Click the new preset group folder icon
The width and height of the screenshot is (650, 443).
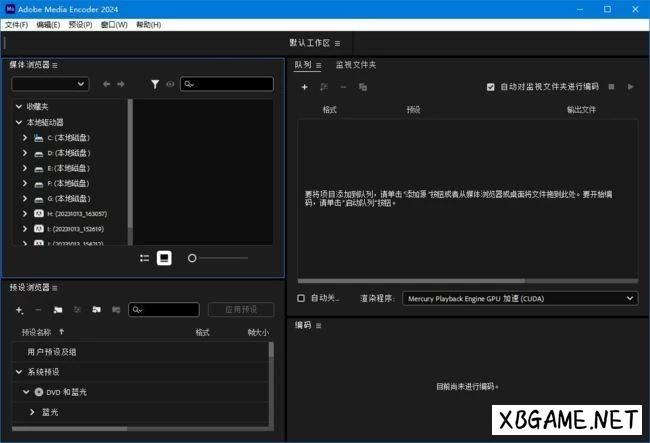coord(58,310)
